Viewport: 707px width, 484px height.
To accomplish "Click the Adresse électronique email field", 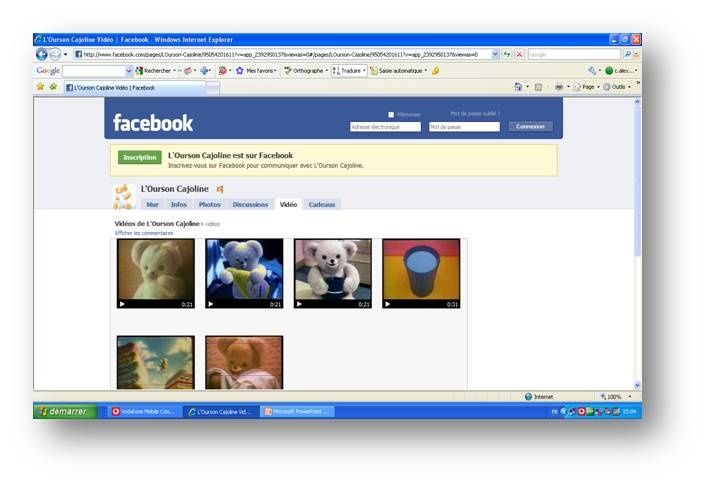I will (x=386, y=127).
